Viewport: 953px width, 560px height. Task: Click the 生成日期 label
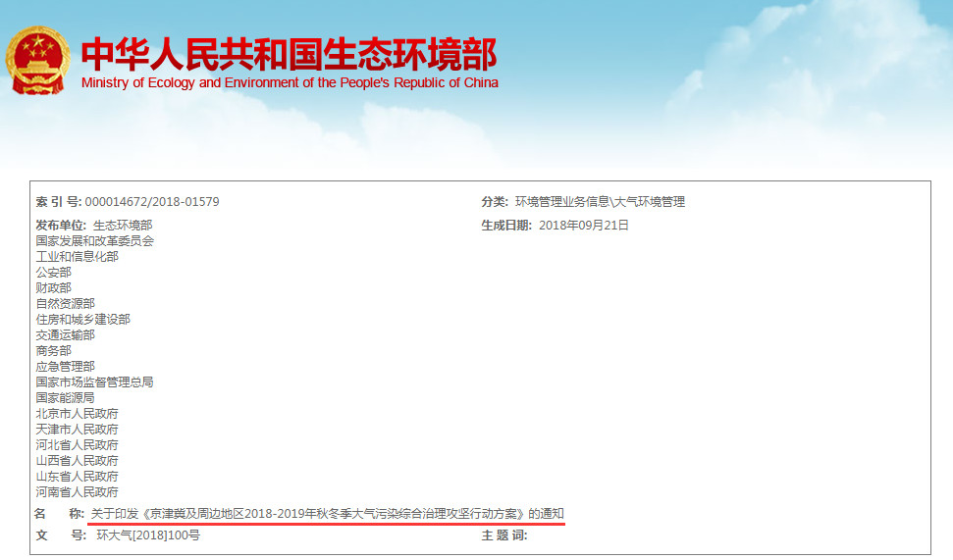coord(506,226)
